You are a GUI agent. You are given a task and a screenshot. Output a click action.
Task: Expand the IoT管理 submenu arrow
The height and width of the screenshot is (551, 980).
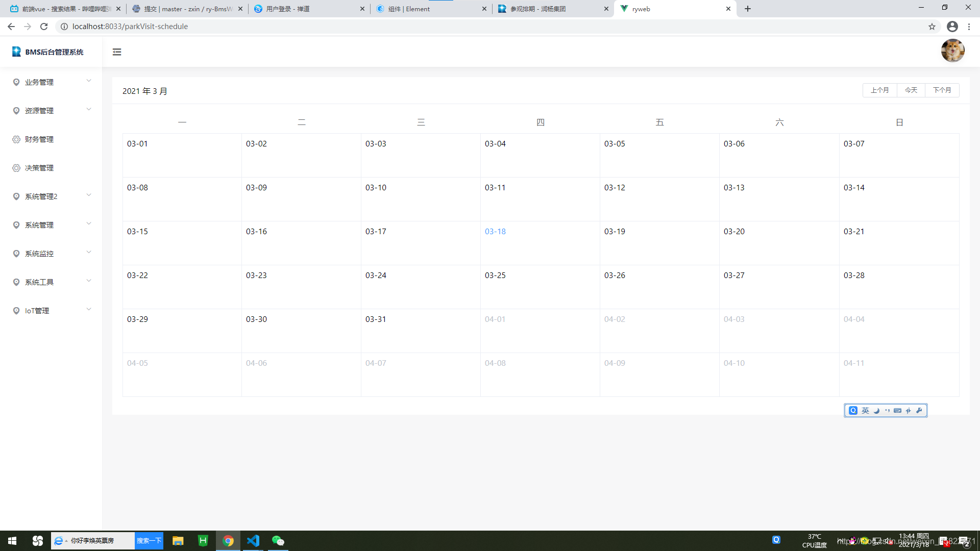[89, 309]
